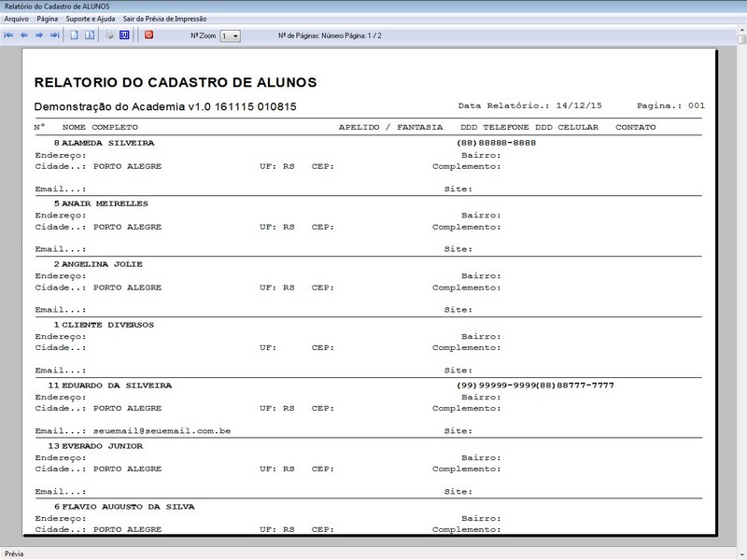Screen dimensions: 747x560
Task: Click phone numbers (99)99999-9999(88)88777-7777
Action: point(535,385)
